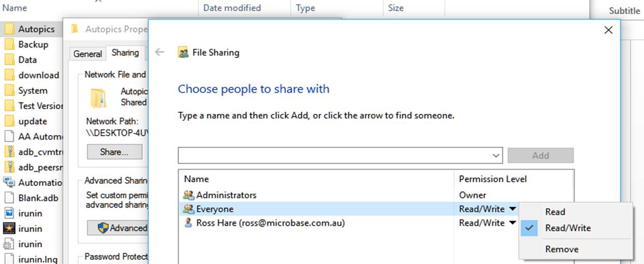Open Everyone's Read/Write permission dropdown

click(487, 209)
